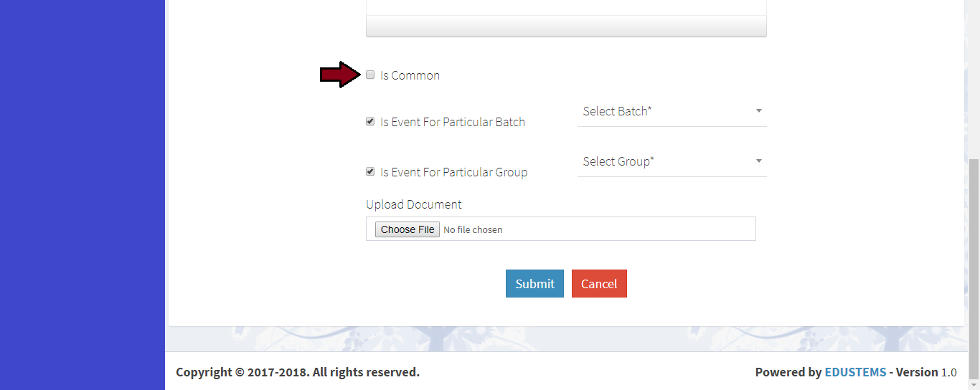
Task: Submit the event form
Action: (534, 284)
